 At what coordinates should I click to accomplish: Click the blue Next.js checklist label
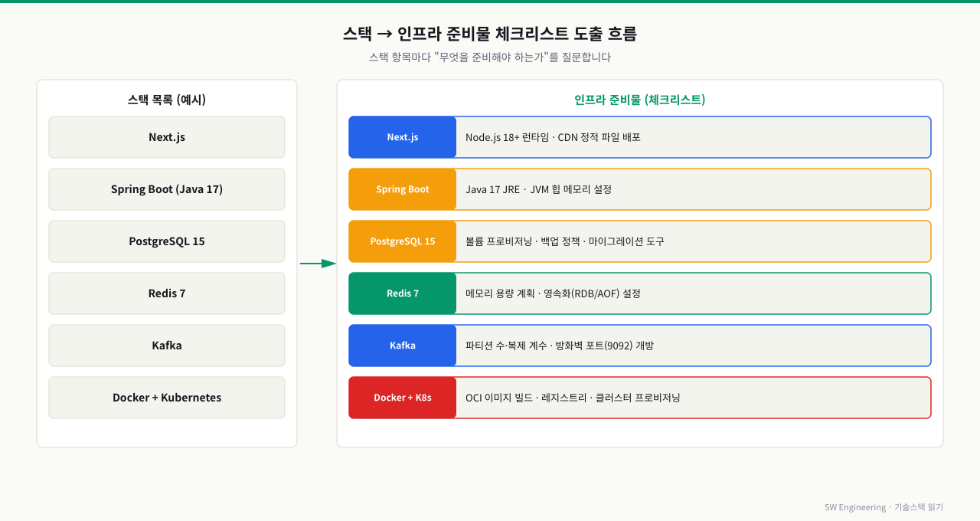click(x=403, y=137)
